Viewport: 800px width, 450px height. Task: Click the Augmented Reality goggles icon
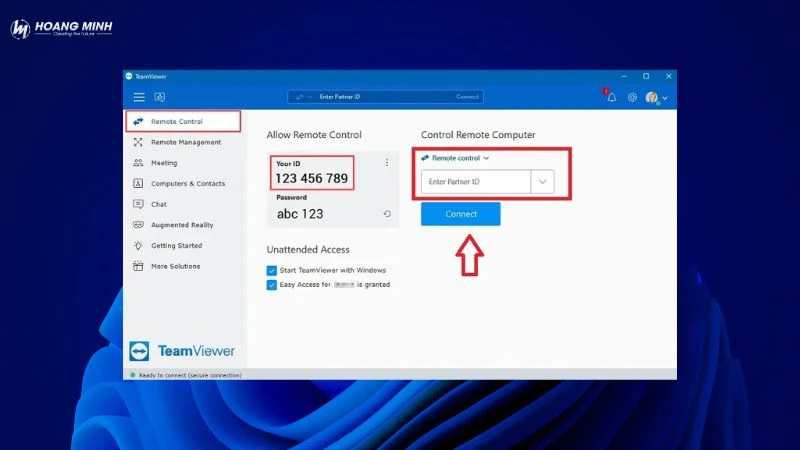(138, 224)
